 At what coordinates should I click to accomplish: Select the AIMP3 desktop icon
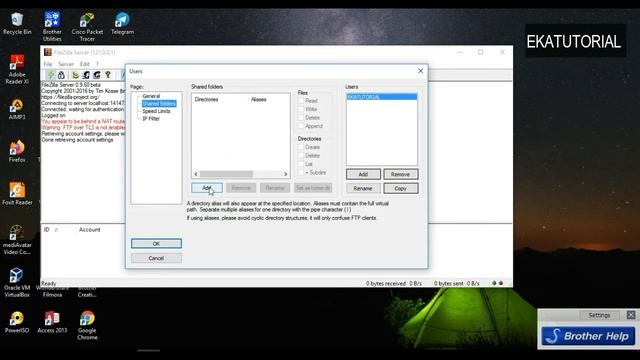click(x=17, y=109)
